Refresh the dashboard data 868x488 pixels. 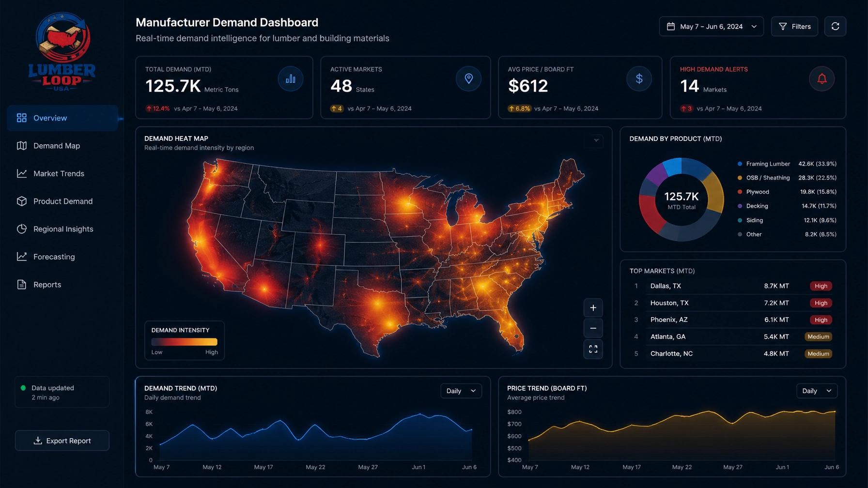point(836,27)
